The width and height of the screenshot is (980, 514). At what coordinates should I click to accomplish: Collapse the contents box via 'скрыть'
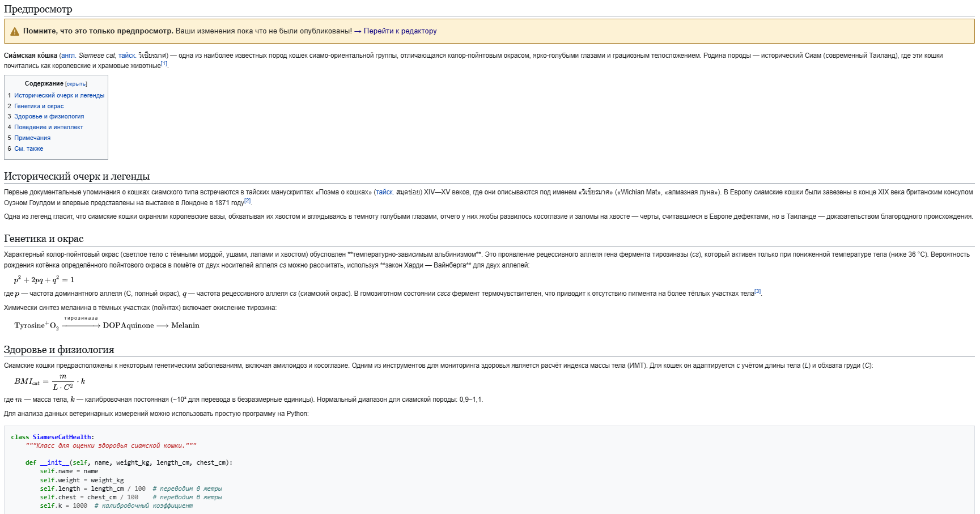tap(76, 84)
